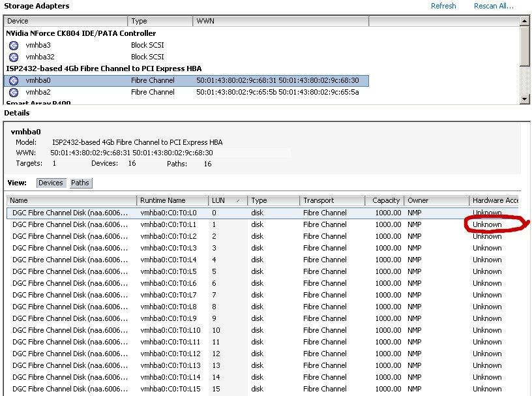Viewport: 532px width, 396px height.
Task: Sort adapters by Type column header
Action: point(160,21)
